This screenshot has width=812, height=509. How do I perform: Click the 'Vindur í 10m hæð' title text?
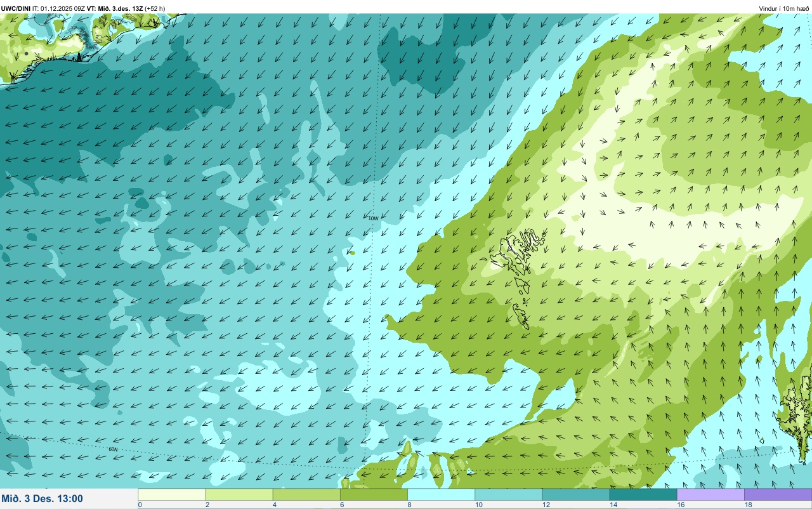pos(784,8)
